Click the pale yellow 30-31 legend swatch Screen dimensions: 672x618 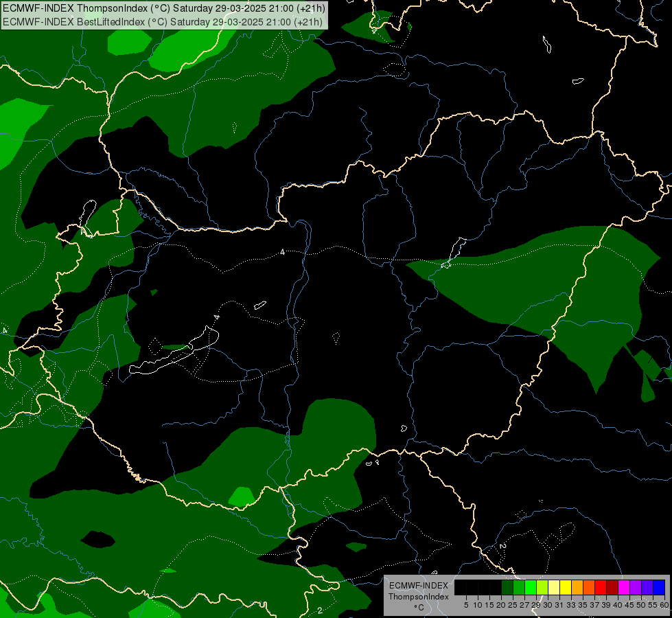pos(554,587)
